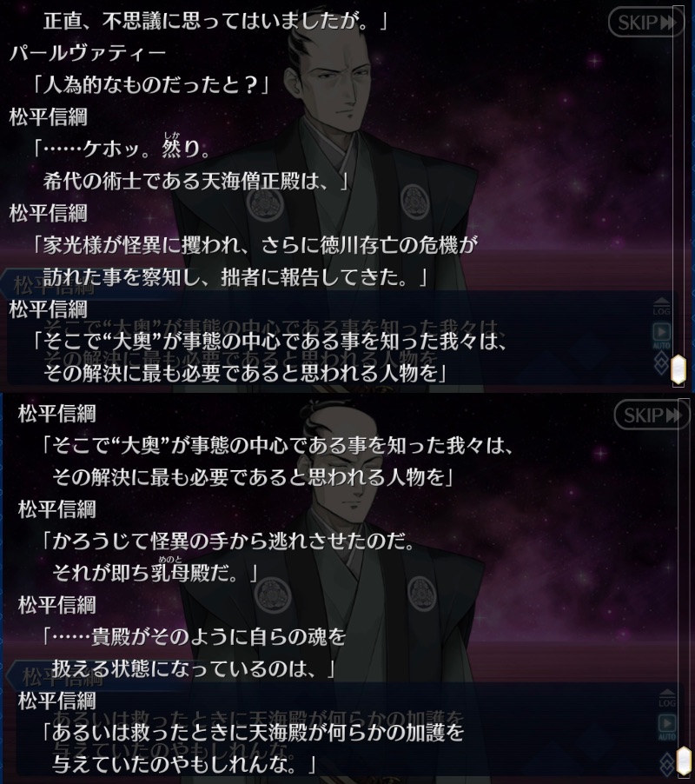Select the パールヴァティー speaker name entry
This screenshot has width=695, height=784.
coord(88,52)
